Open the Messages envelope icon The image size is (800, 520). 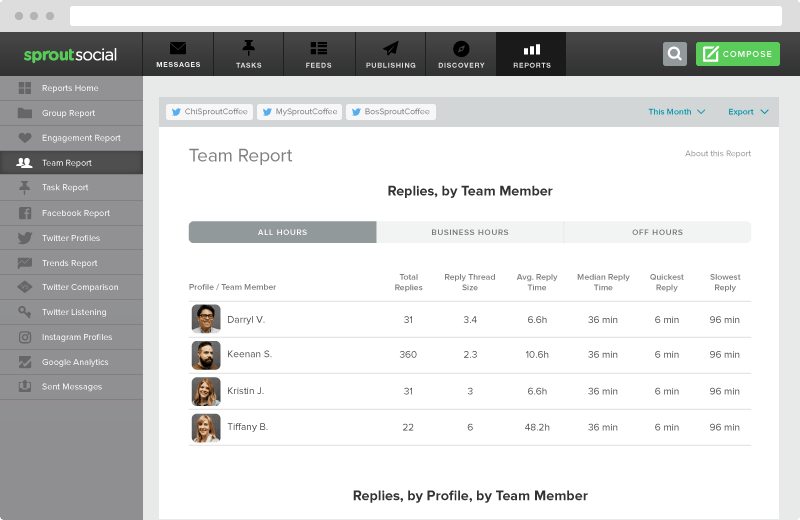178,48
